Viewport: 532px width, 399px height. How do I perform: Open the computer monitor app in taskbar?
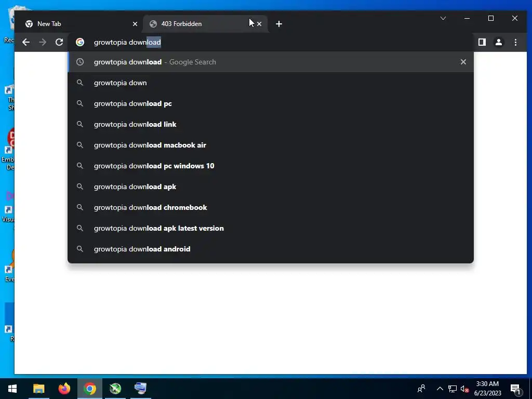click(x=140, y=389)
